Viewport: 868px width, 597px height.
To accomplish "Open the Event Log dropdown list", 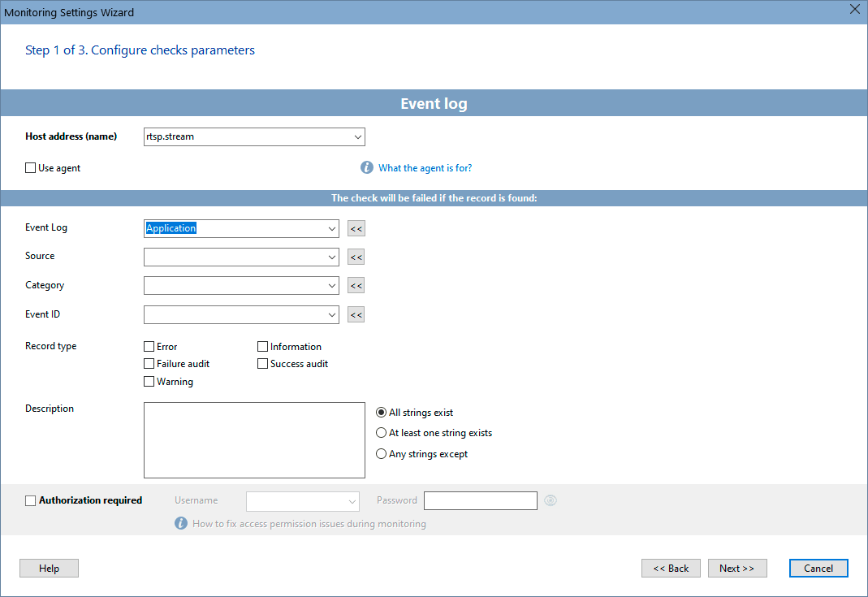I will tap(332, 229).
